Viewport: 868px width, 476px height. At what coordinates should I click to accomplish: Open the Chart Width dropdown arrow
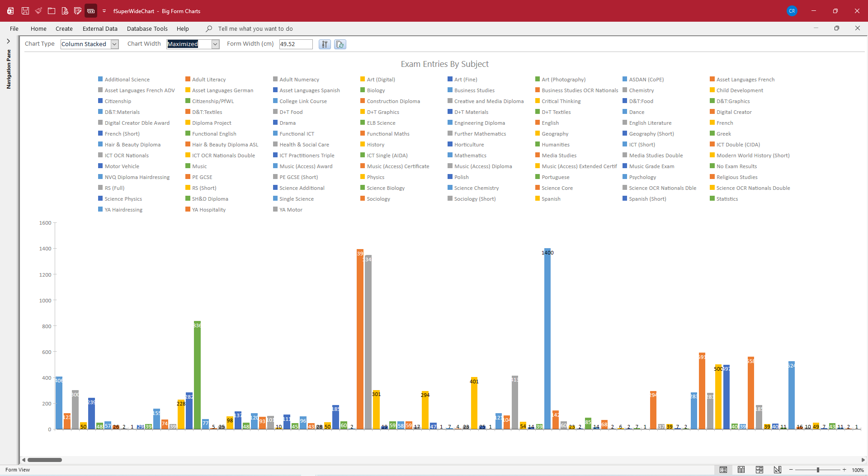[x=216, y=44]
